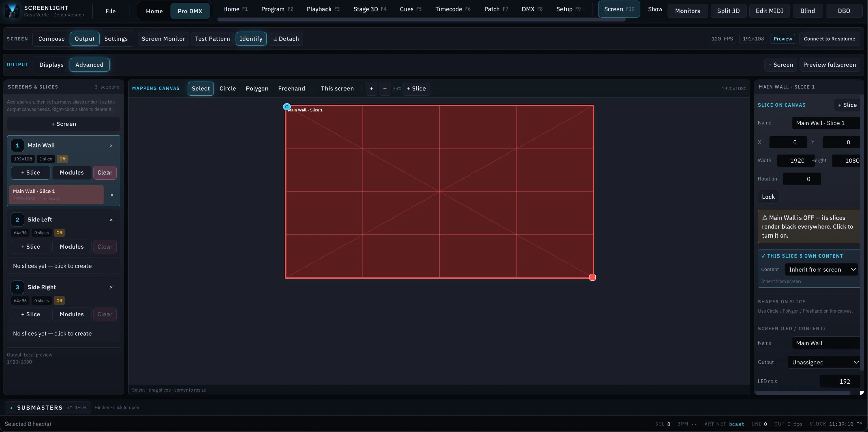Screen dimensions: 868x432
Task: Toggle Lock for the slice
Action: [x=768, y=197]
